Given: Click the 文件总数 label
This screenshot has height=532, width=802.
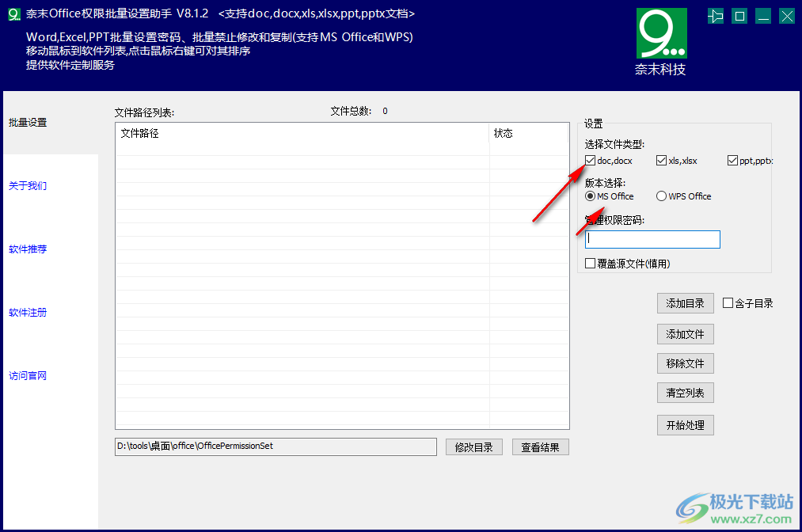Looking at the screenshot, I should [351, 111].
